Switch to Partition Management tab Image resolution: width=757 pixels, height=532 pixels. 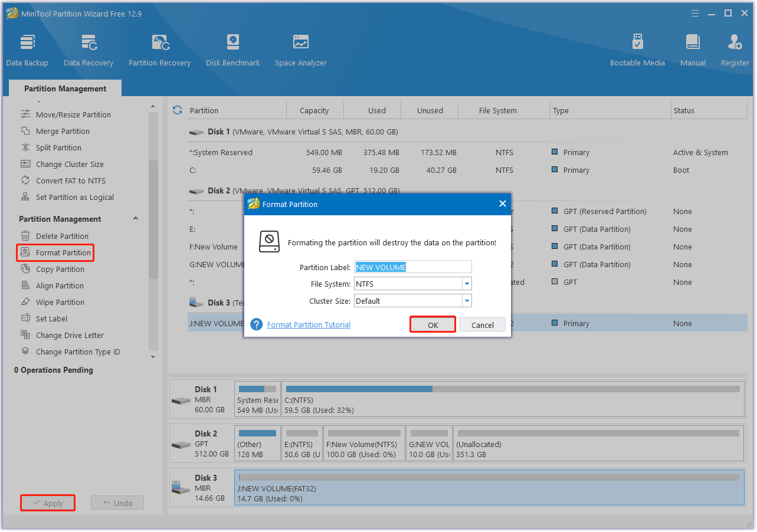tap(65, 88)
